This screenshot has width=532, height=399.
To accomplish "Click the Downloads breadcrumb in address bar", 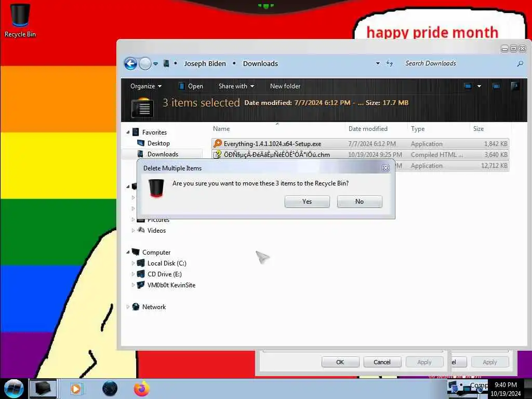I will coord(260,63).
